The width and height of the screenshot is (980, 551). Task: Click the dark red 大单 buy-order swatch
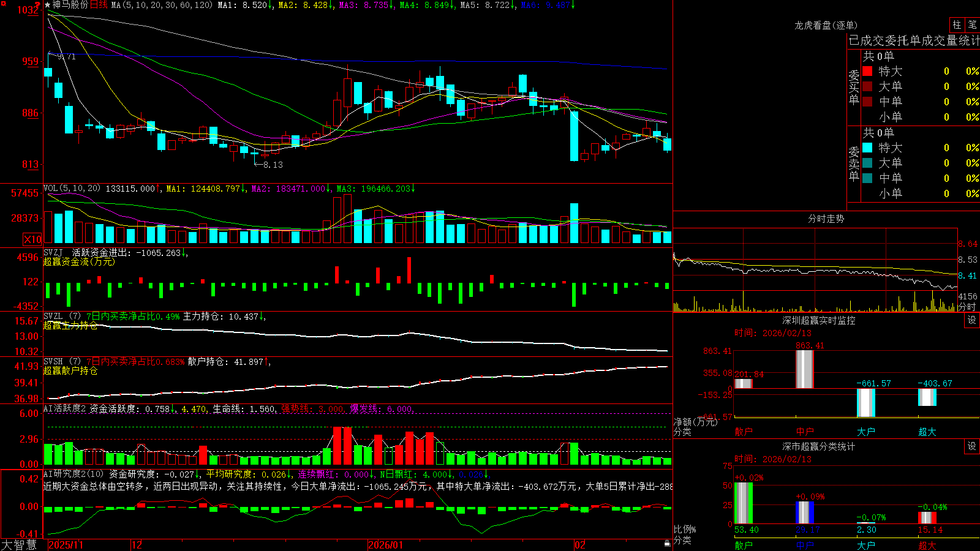[867, 86]
